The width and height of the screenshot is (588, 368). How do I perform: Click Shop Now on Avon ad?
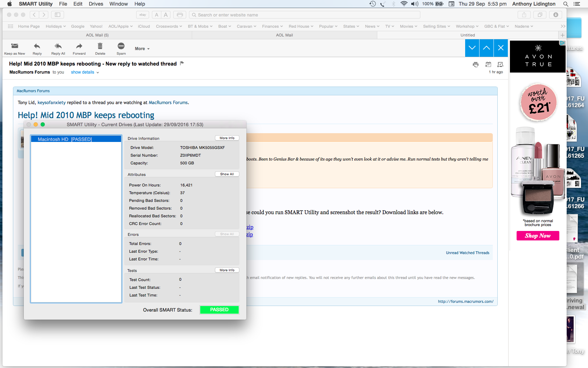point(538,236)
